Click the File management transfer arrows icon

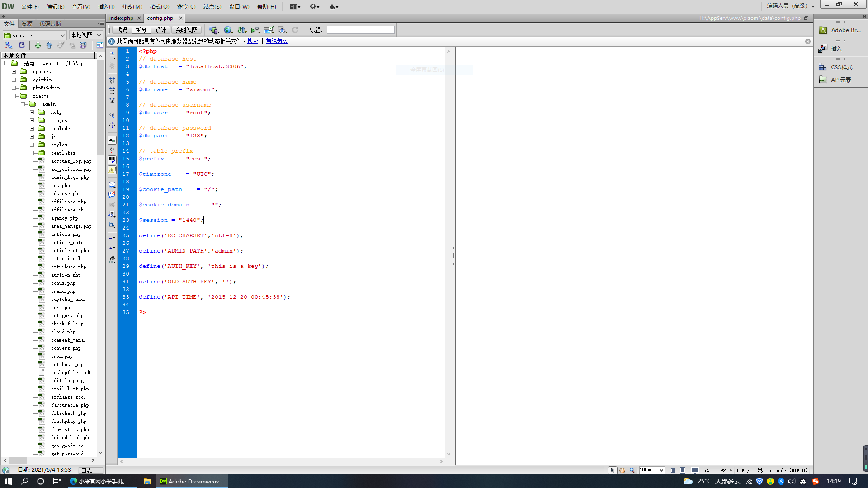[x=242, y=30]
